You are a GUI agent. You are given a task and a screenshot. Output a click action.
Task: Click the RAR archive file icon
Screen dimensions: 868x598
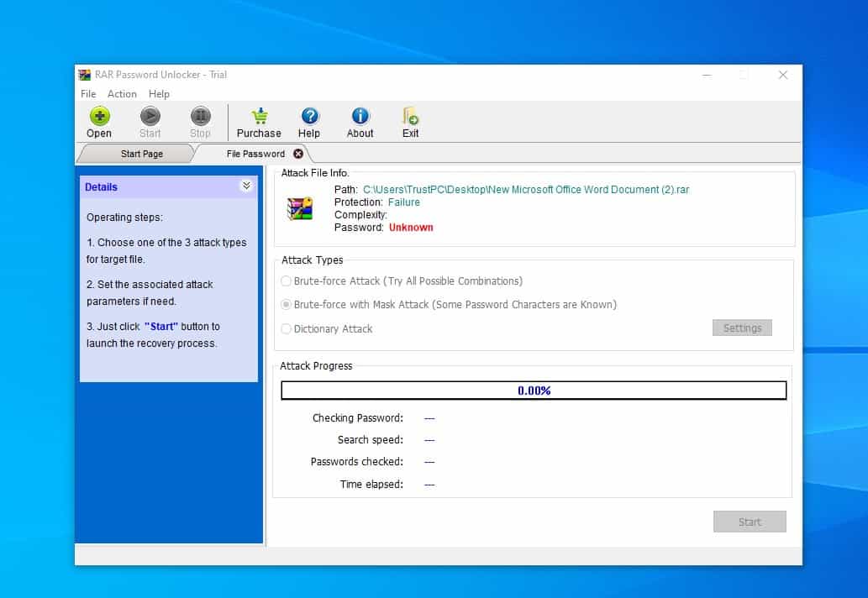[299, 208]
